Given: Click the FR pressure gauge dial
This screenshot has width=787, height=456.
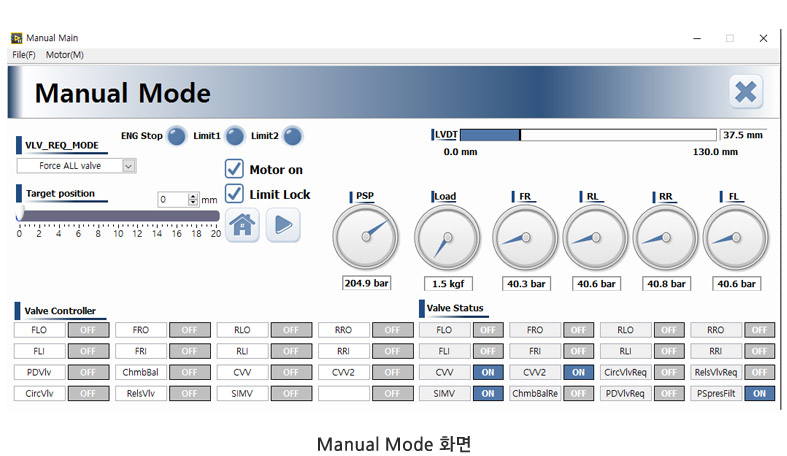Looking at the screenshot, I should pyautogui.click(x=525, y=237).
